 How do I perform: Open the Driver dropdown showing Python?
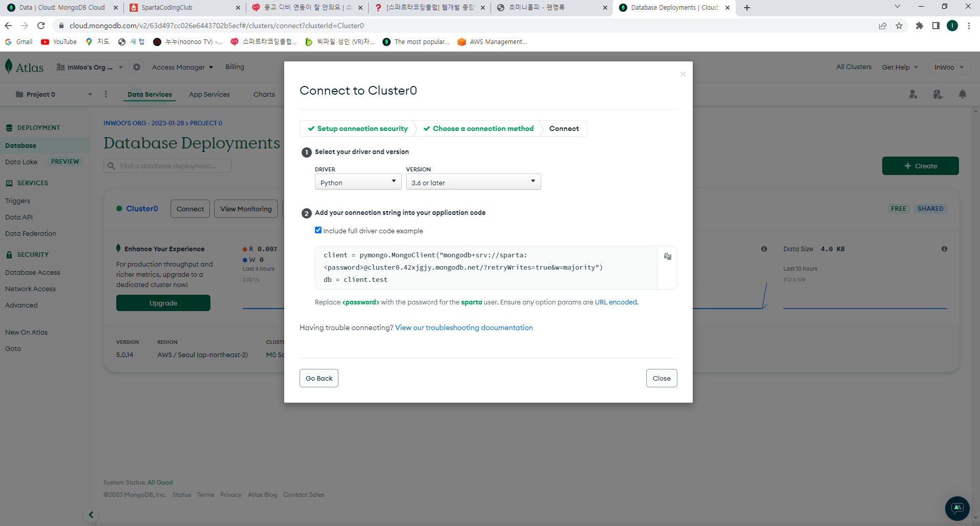(x=358, y=182)
